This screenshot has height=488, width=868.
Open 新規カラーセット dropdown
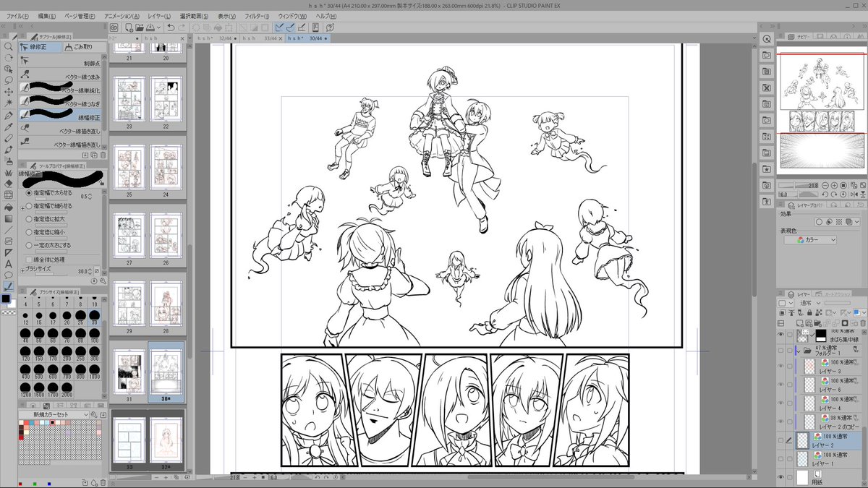tap(54, 415)
